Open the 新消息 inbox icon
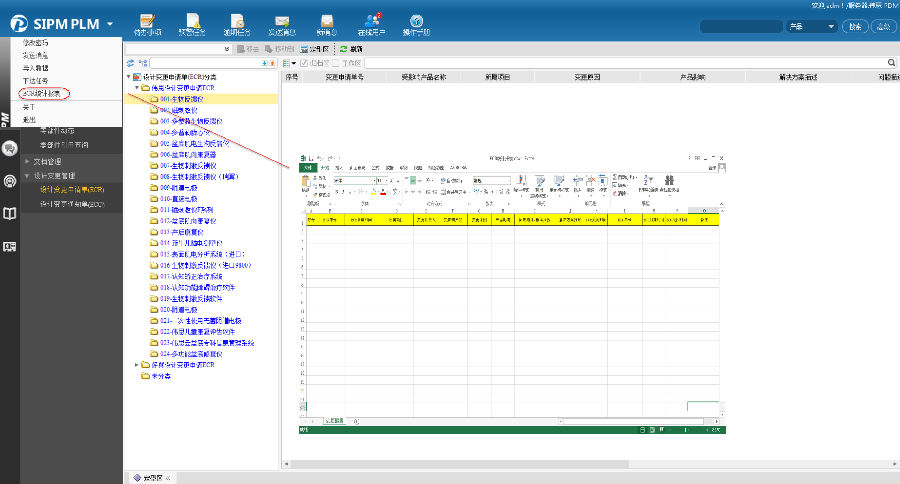 coord(326,22)
